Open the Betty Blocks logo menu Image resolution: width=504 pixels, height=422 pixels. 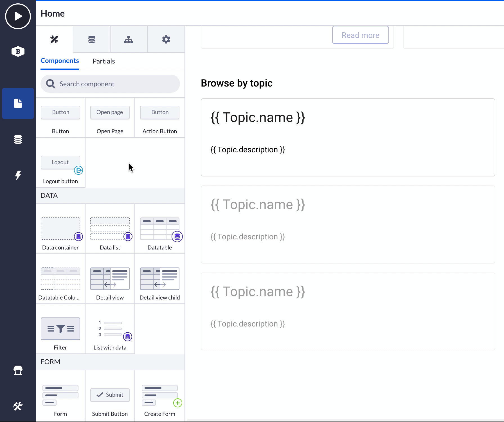click(18, 51)
